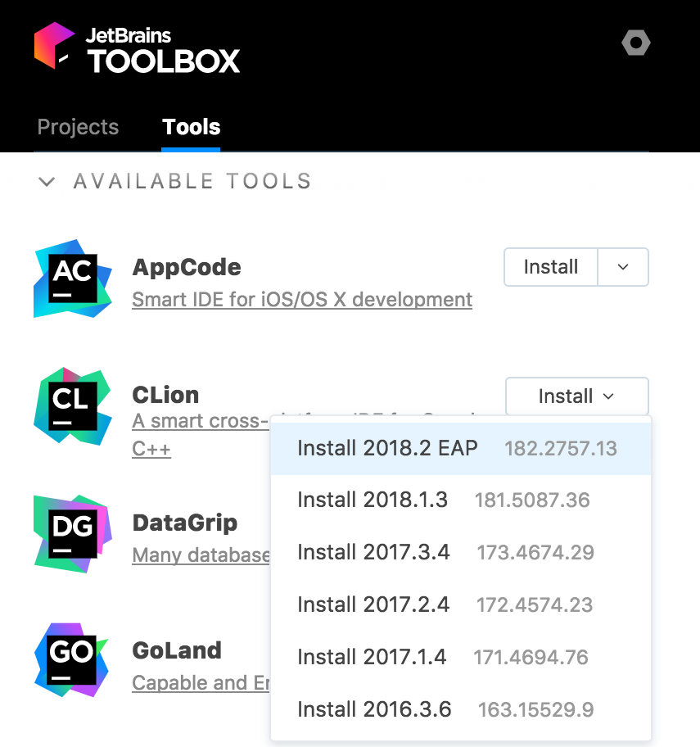Collapse the Available Tools section chevron
The width and height of the screenshot is (700, 747).
pyautogui.click(x=47, y=182)
